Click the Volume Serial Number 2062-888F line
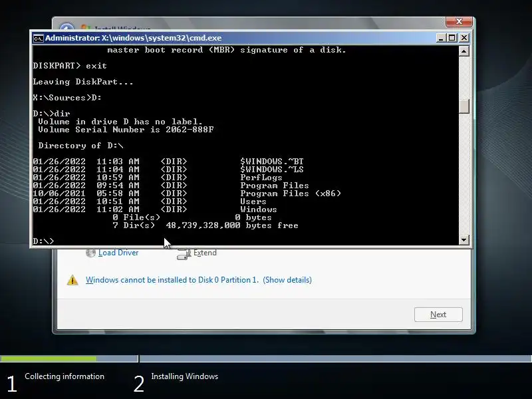This screenshot has width=532, height=399. (126, 130)
